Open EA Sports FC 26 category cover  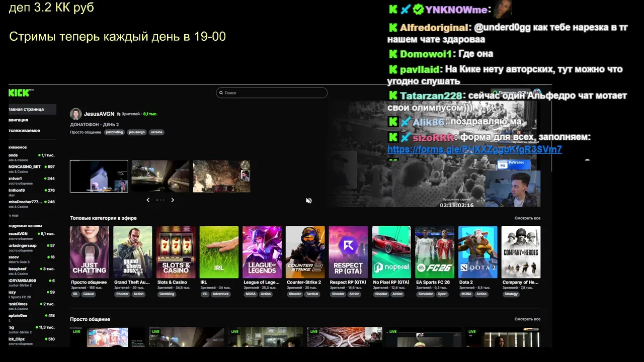[x=435, y=252]
